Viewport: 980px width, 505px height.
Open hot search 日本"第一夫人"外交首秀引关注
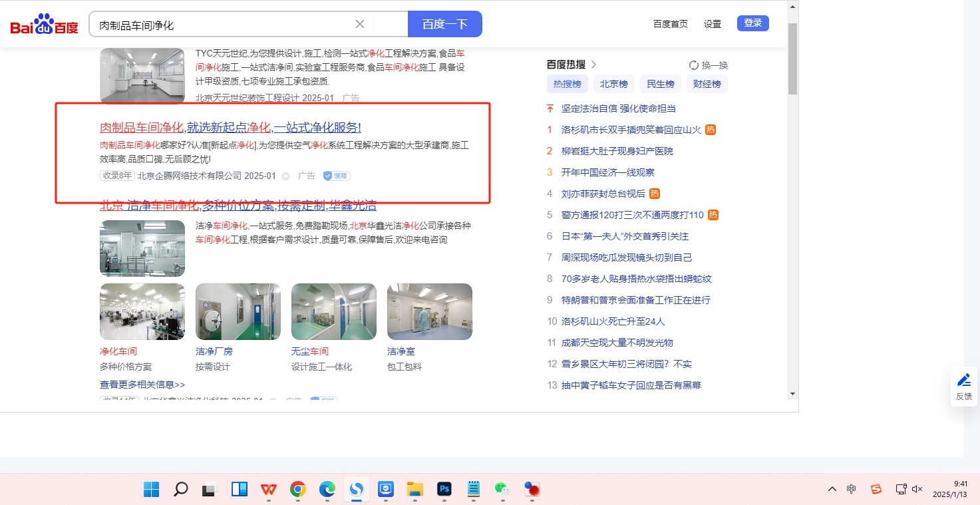pos(625,236)
